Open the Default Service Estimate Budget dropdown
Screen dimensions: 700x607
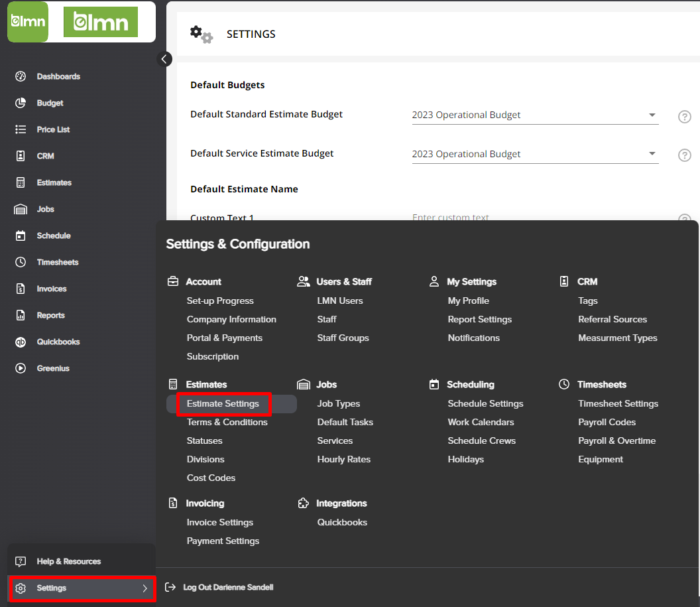pos(535,154)
